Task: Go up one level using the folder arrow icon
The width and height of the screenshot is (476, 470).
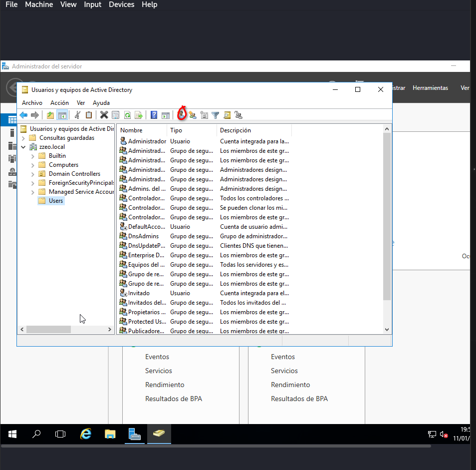Action: coord(50,115)
